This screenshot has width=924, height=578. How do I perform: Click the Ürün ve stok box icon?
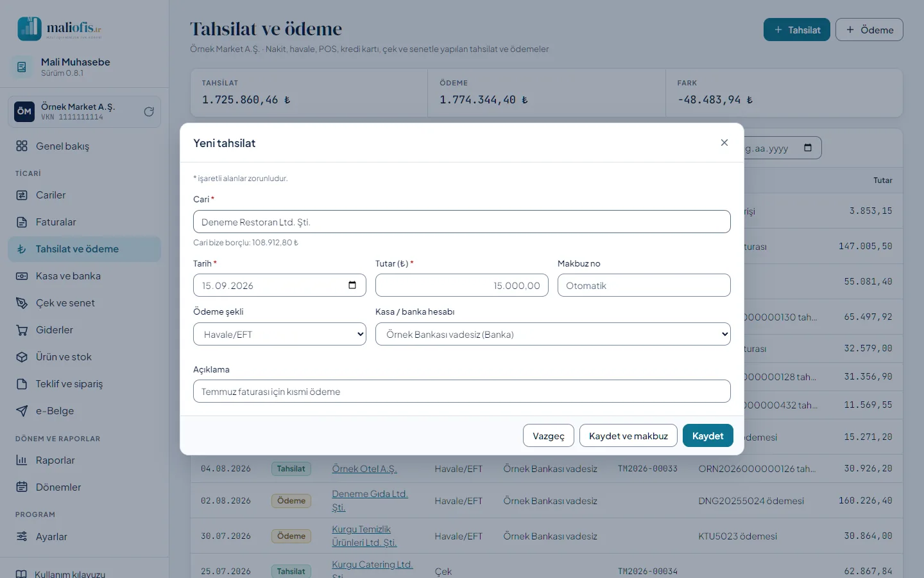point(22,357)
